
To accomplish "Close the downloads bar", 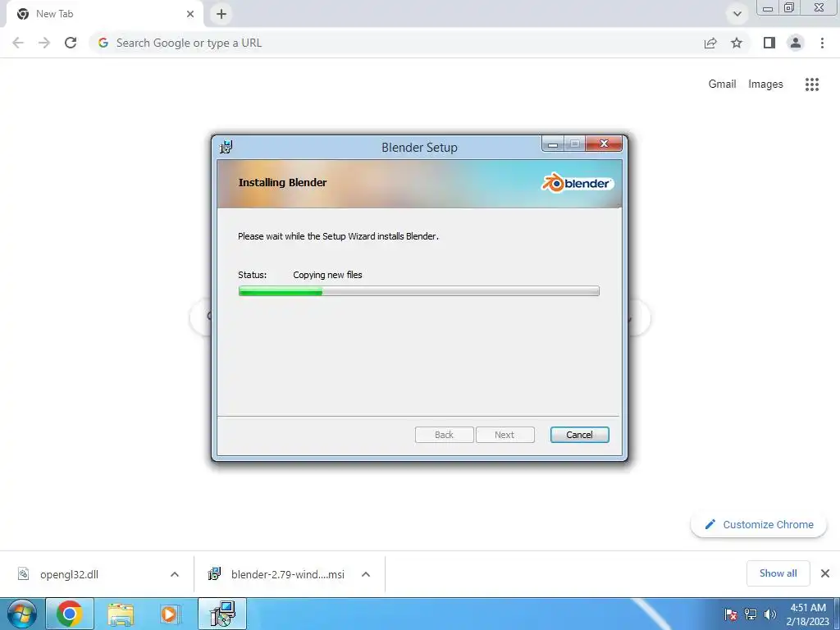I will [825, 573].
